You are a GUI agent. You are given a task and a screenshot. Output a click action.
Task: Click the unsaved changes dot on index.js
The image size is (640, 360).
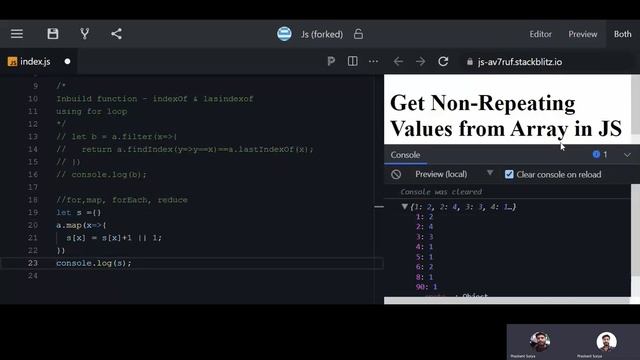pos(67,61)
